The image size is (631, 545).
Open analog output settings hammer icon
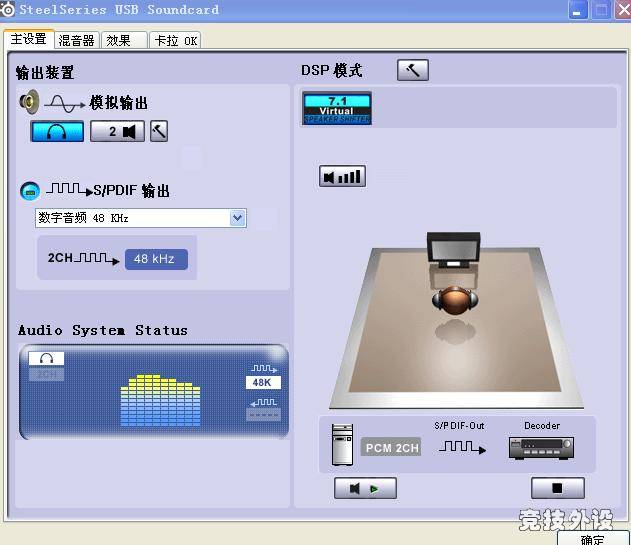(x=159, y=131)
